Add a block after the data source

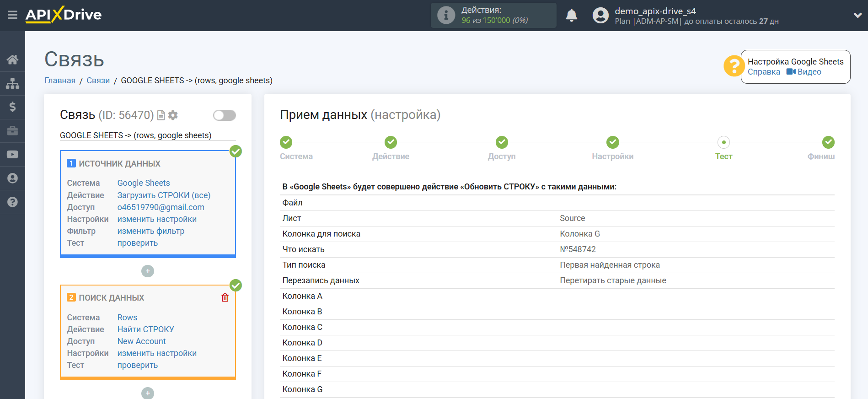[147, 271]
